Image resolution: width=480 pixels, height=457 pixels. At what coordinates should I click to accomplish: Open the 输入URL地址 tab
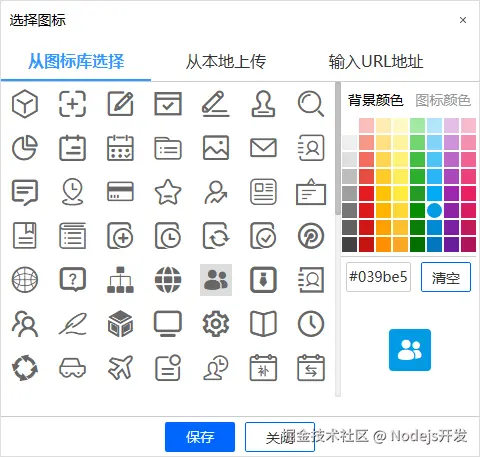pyautogui.click(x=376, y=62)
